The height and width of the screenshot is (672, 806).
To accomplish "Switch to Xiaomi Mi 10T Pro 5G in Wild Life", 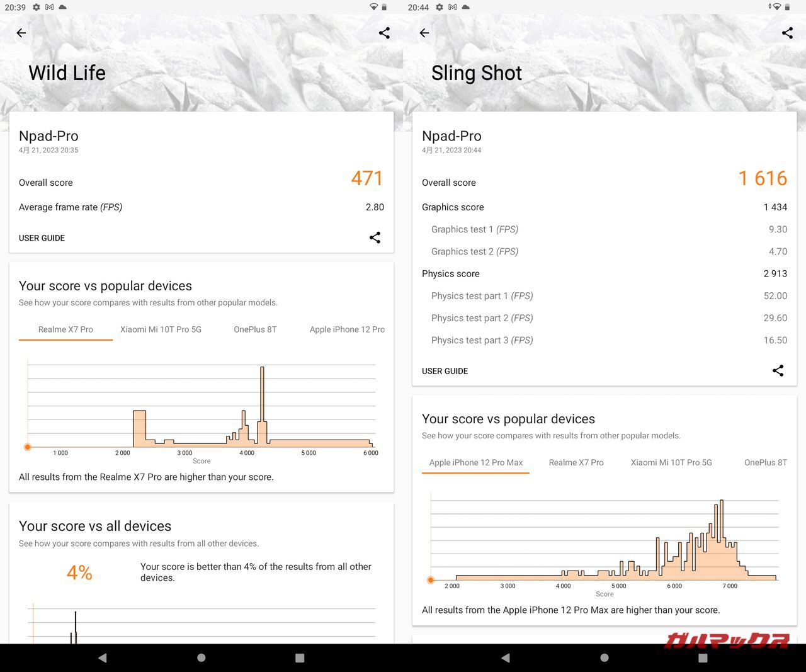I will tap(161, 329).
